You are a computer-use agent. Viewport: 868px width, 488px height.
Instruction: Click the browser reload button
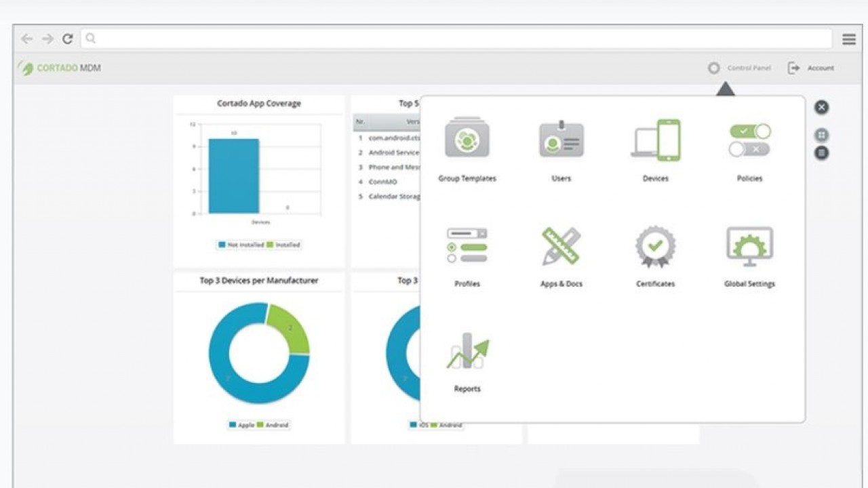pos(67,39)
